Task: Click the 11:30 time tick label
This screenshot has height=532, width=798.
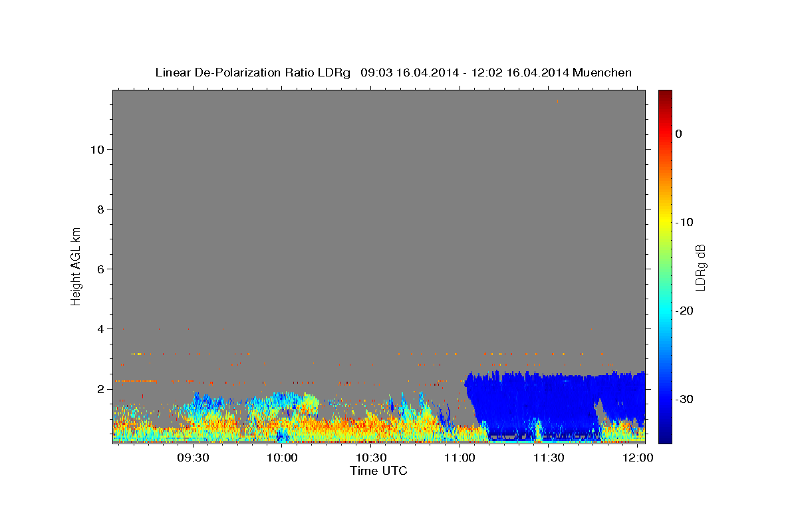Action: click(549, 458)
